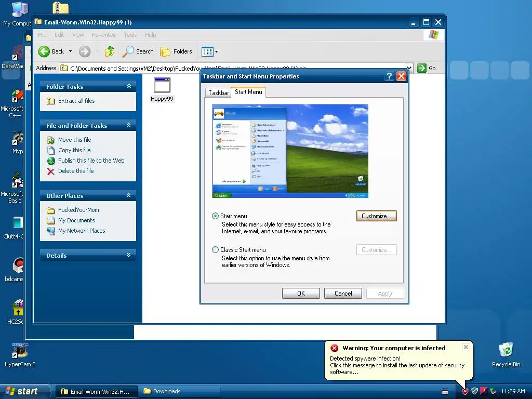
Task: Select the bdcam desktop shortcut
Action: coord(14,270)
